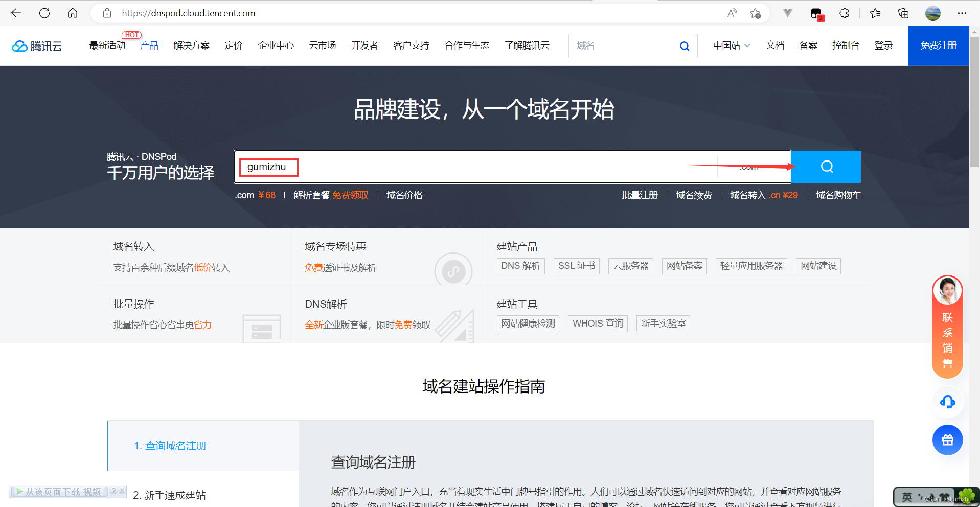Click the 网站健康检测 tool tag
The image size is (980, 507).
528,324
